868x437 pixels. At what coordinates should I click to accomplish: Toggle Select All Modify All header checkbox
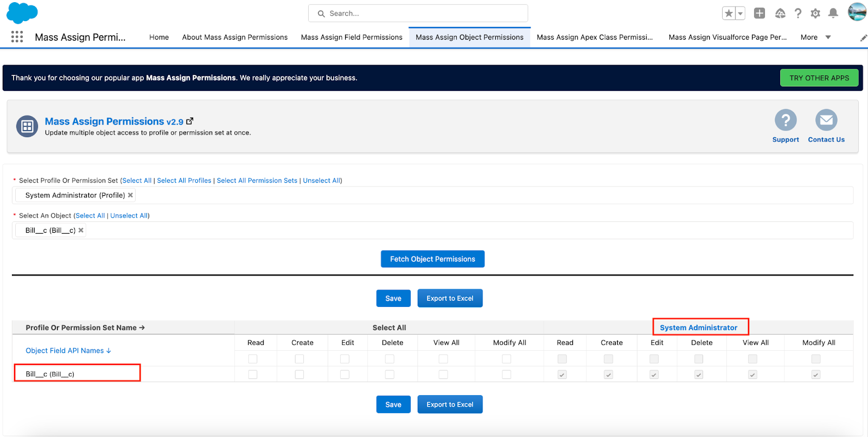pyautogui.click(x=507, y=359)
